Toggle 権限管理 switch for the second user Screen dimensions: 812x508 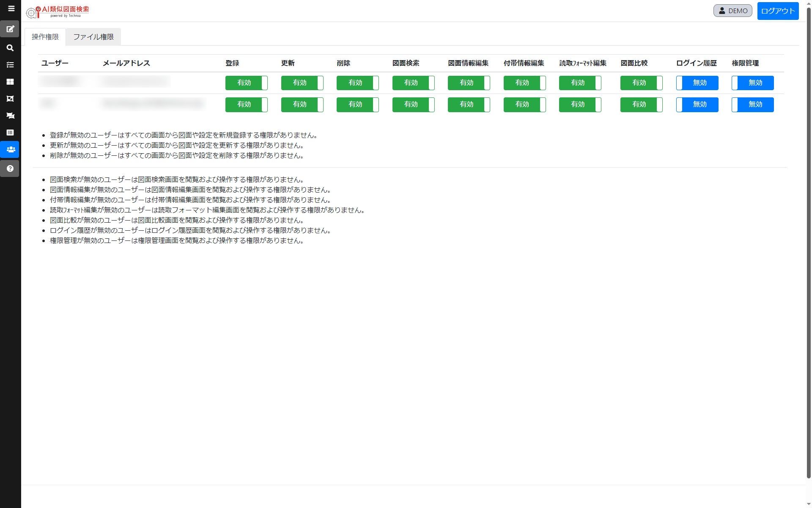coord(752,105)
